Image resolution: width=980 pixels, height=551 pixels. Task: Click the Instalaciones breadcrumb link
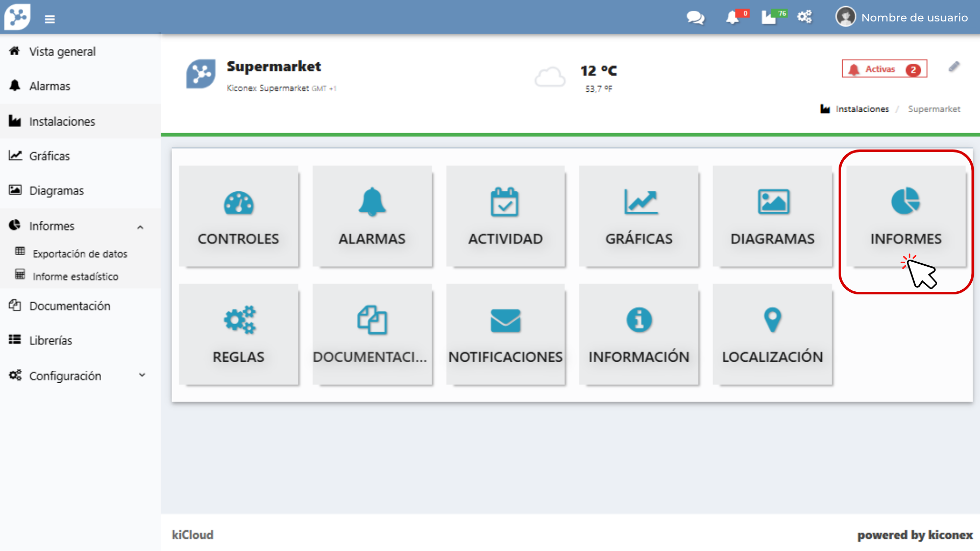coord(862,109)
